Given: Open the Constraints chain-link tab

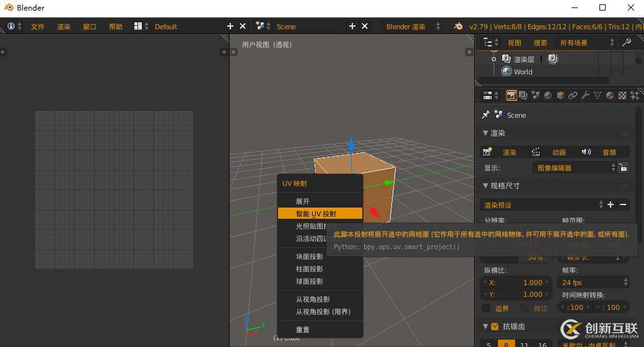Looking at the screenshot, I should pyautogui.click(x=573, y=95).
